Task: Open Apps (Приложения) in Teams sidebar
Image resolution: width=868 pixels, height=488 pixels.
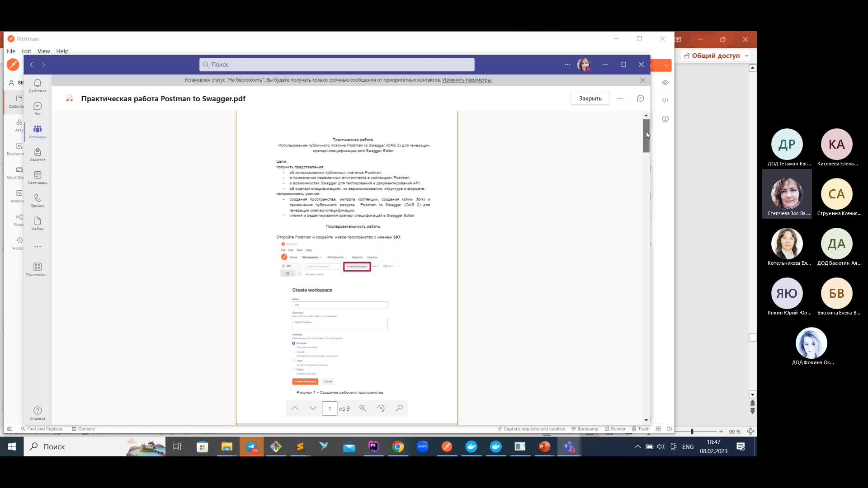Action: pyautogui.click(x=38, y=270)
